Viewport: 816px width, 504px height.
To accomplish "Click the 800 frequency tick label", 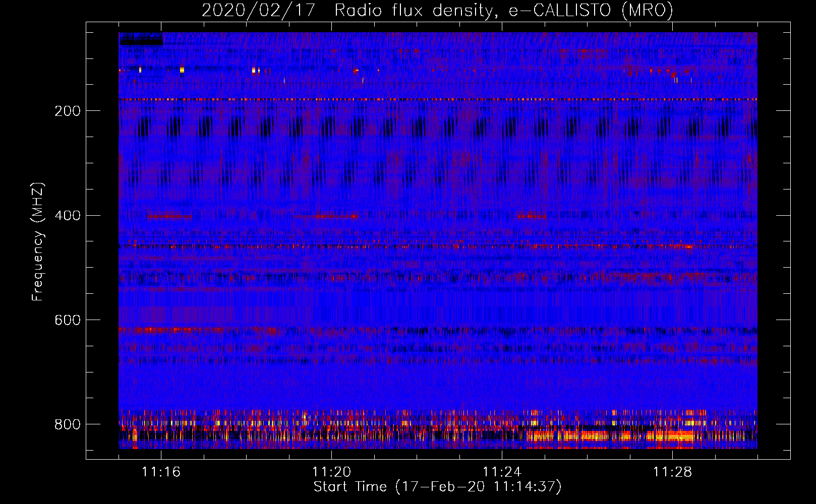I will (x=68, y=424).
